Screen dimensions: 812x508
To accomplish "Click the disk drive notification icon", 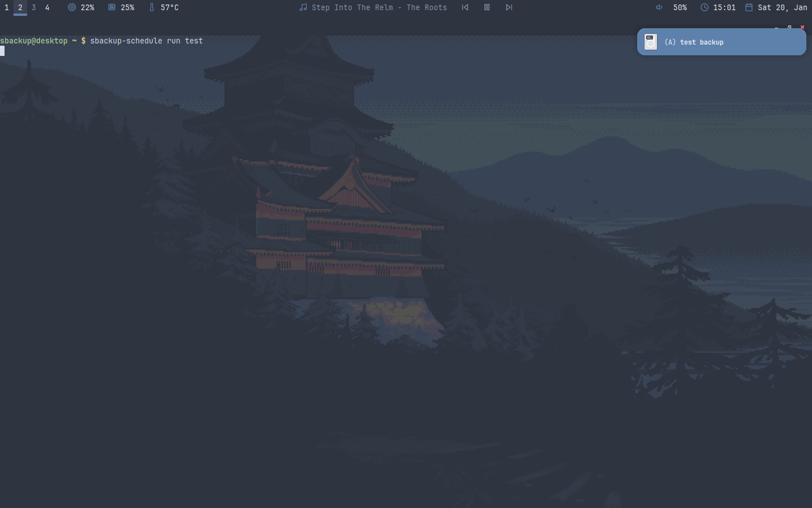I will tap(651, 42).
